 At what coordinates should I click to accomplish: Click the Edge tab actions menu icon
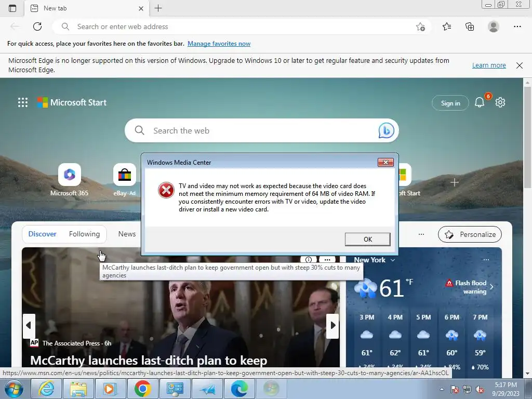tap(12, 8)
